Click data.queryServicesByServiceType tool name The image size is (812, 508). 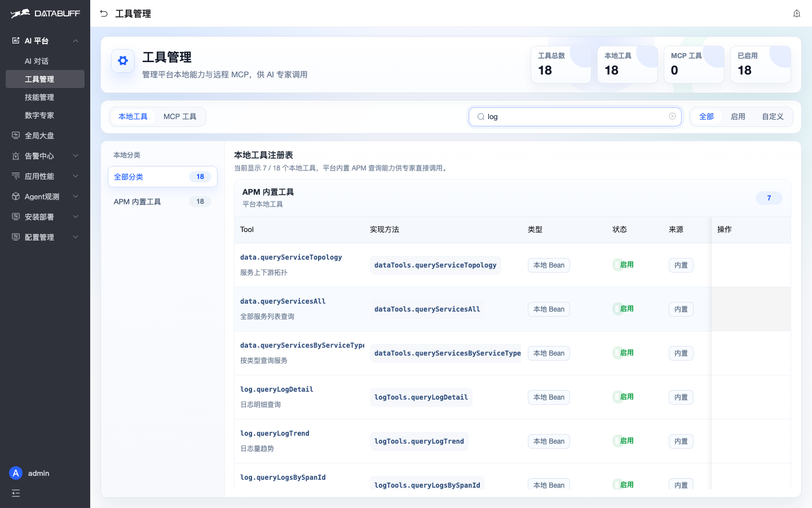[x=302, y=345]
